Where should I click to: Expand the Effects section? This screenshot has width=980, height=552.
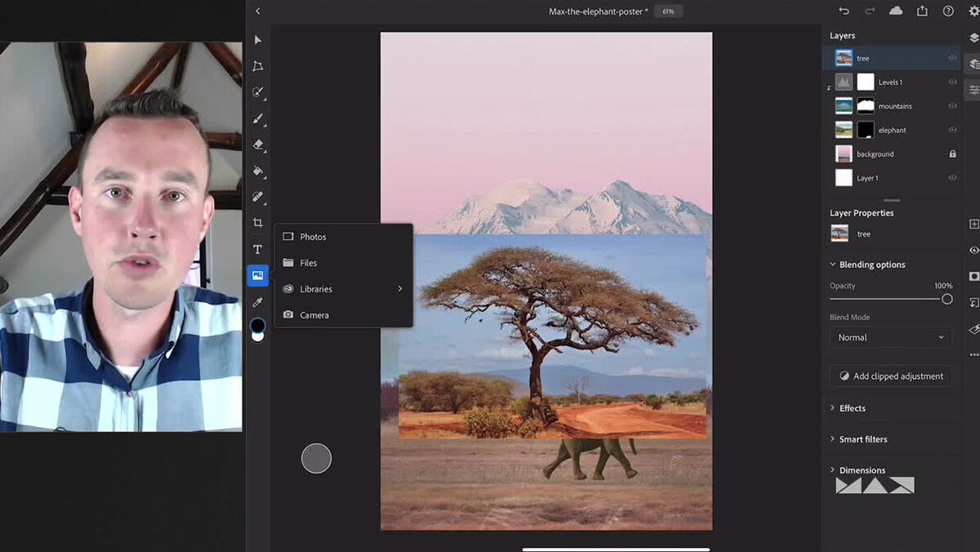coord(852,408)
